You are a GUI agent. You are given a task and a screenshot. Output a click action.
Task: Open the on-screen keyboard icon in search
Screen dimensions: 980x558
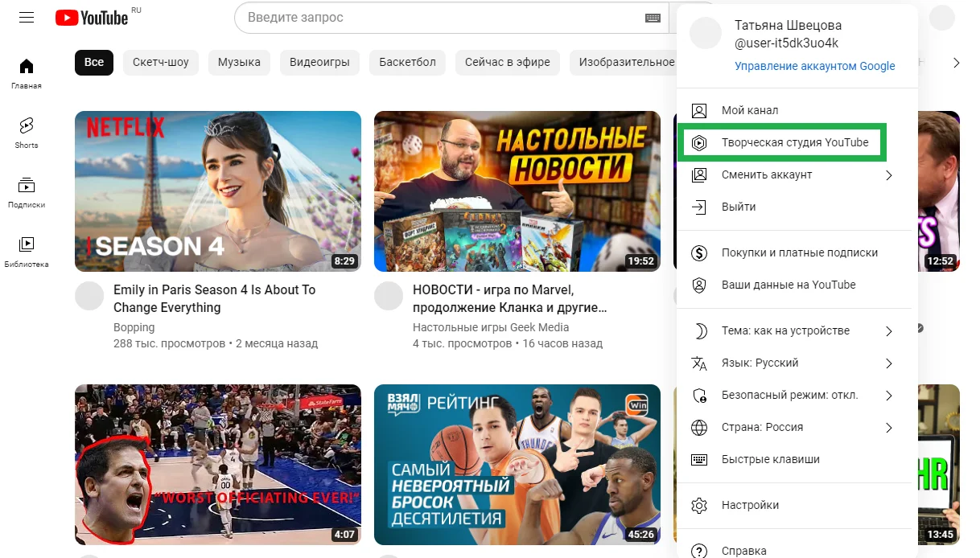(x=653, y=18)
